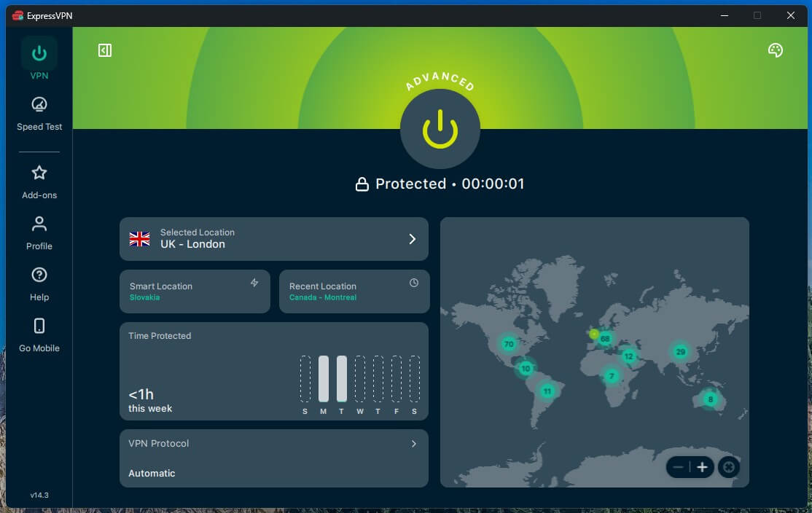
Task: Select the Middle East cluster marked 12
Action: click(628, 356)
